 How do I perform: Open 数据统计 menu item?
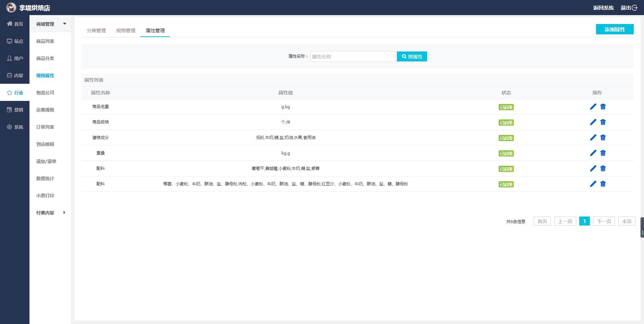coord(45,178)
